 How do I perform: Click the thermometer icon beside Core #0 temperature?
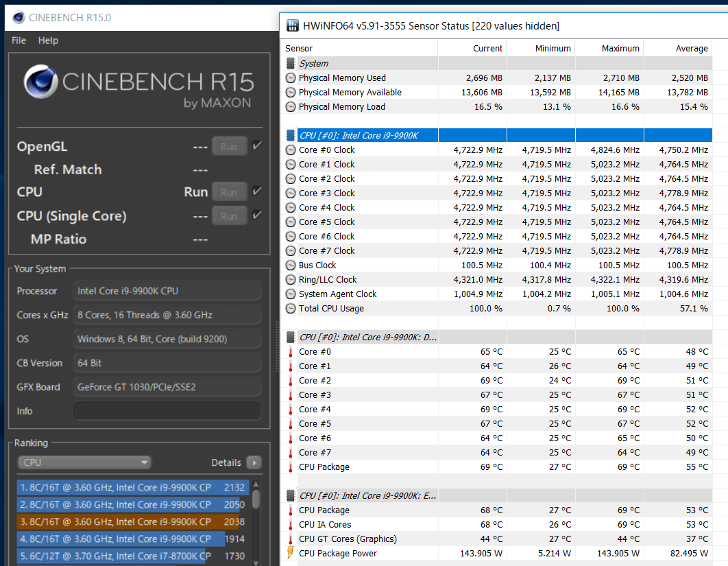pyautogui.click(x=291, y=352)
